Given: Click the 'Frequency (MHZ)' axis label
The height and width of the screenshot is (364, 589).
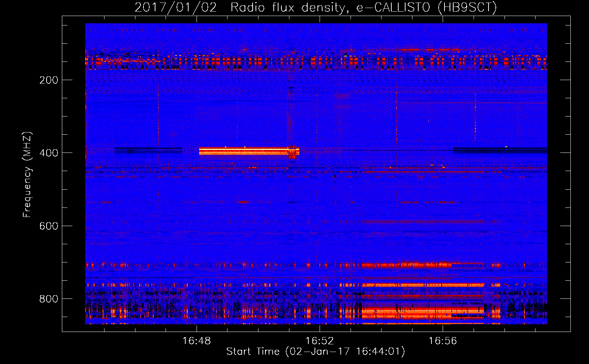Looking at the screenshot, I should coord(27,174).
